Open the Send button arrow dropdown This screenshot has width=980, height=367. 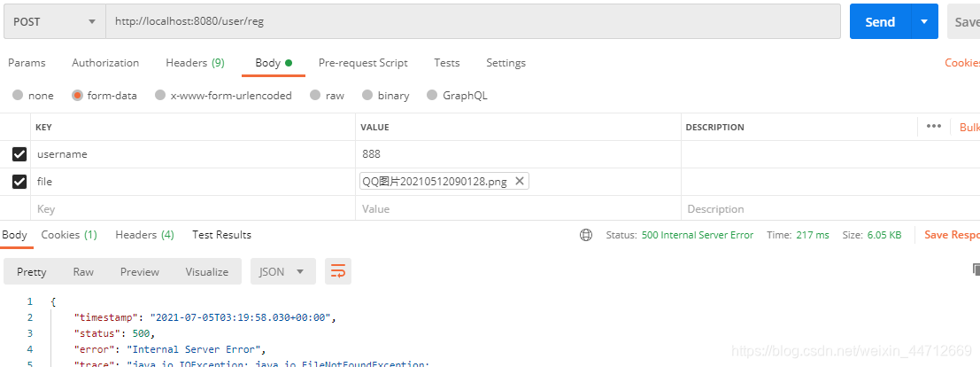point(924,21)
